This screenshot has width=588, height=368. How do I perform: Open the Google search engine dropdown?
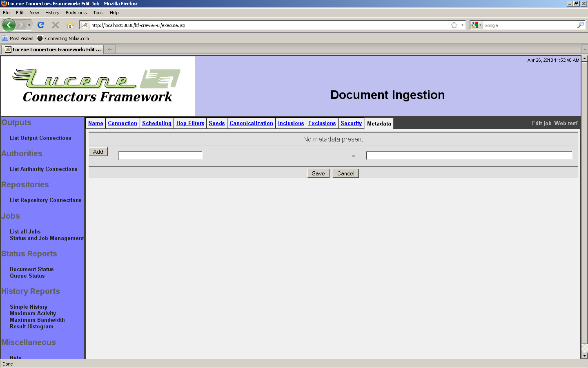point(476,25)
